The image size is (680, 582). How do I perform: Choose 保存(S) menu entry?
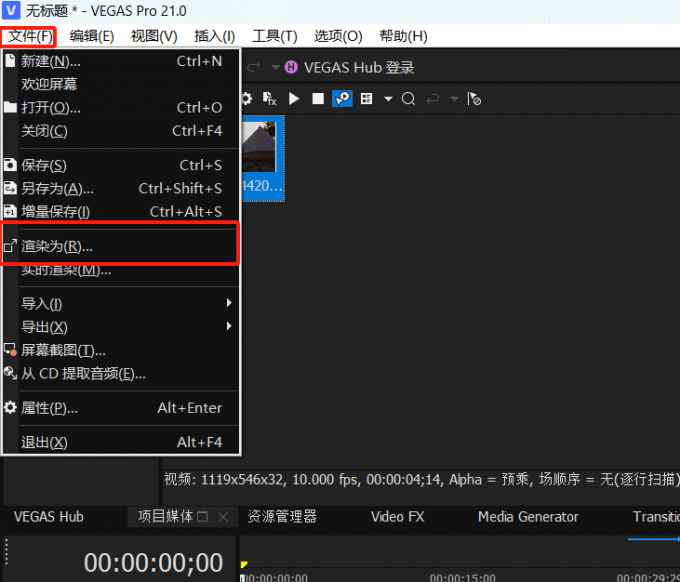coord(121,165)
